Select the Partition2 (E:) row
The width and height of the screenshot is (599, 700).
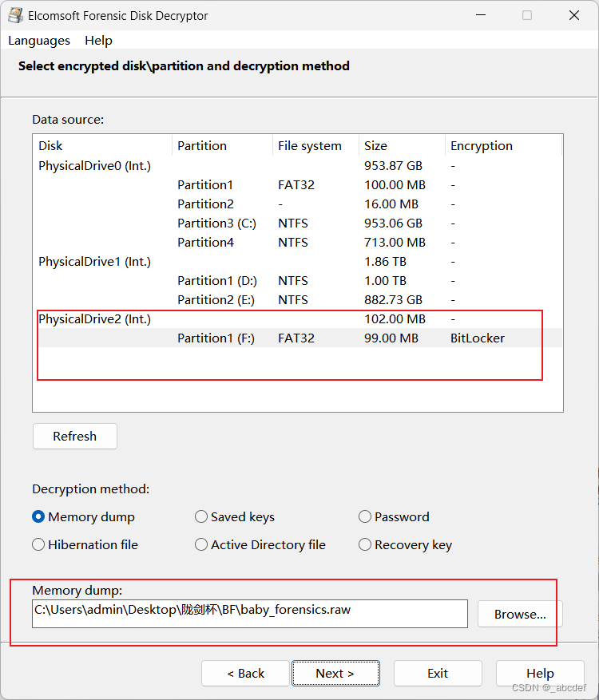(297, 300)
